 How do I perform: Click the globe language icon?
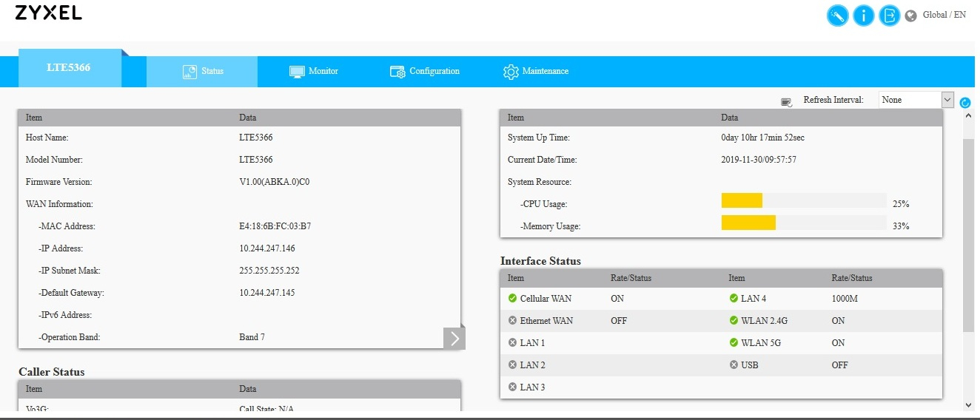click(x=911, y=16)
